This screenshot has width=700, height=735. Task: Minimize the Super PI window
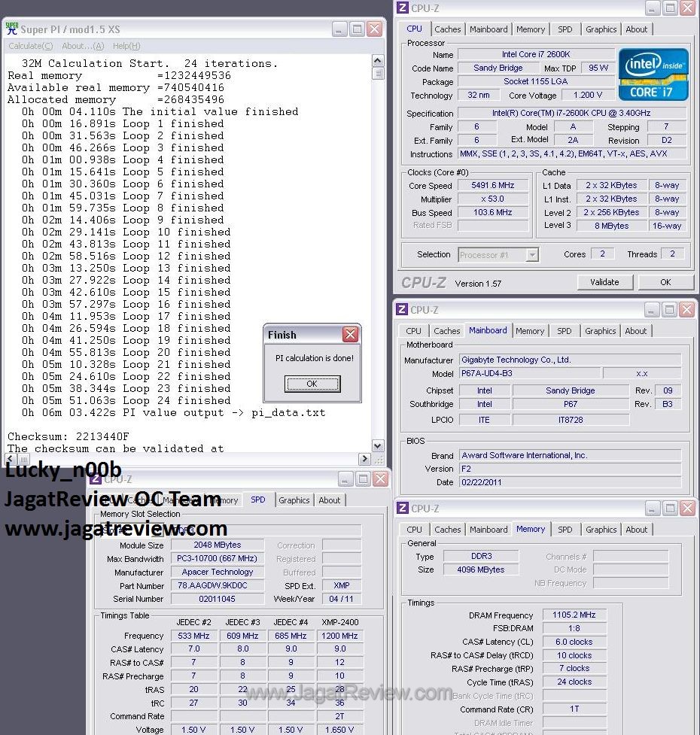(339, 29)
